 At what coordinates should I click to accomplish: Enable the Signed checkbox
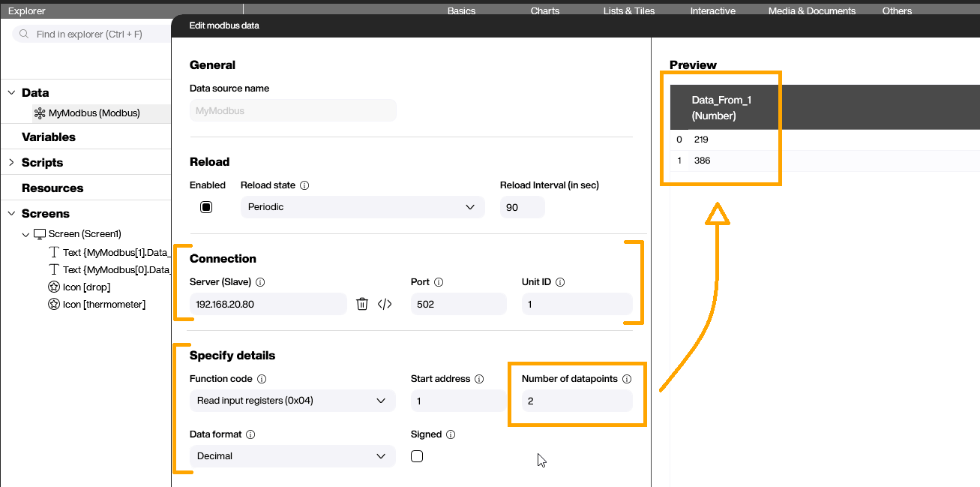[417, 456]
